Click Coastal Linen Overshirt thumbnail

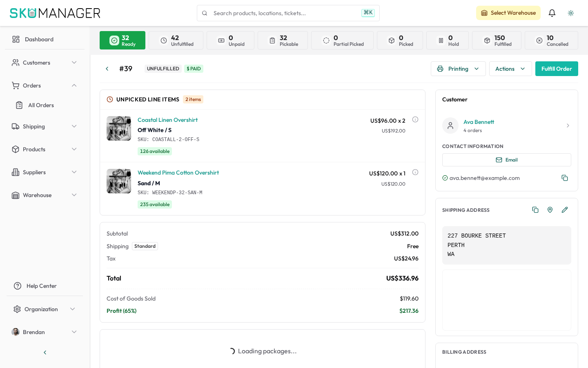click(119, 128)
